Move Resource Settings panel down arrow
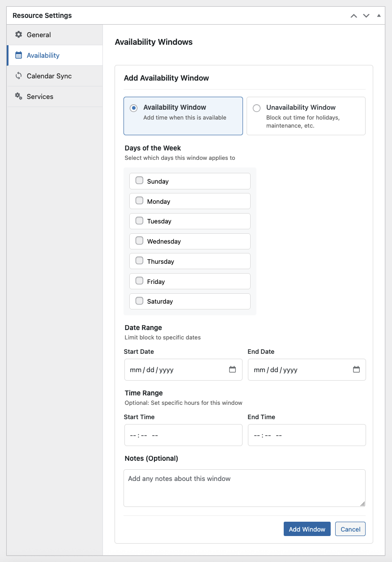 (x=366, y=16)
